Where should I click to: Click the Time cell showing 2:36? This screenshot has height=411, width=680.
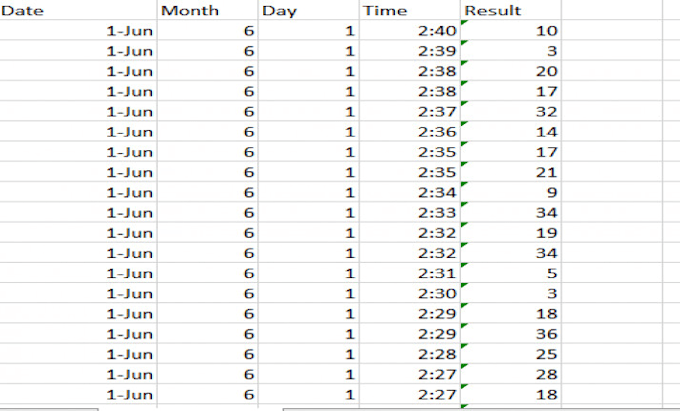(x=409, y=131)
